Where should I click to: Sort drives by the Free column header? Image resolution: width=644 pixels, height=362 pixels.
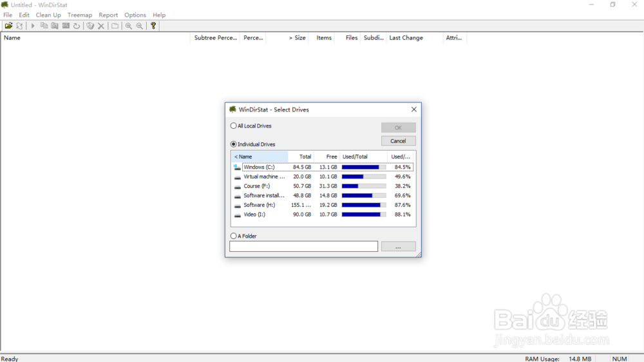click(327, 157)
